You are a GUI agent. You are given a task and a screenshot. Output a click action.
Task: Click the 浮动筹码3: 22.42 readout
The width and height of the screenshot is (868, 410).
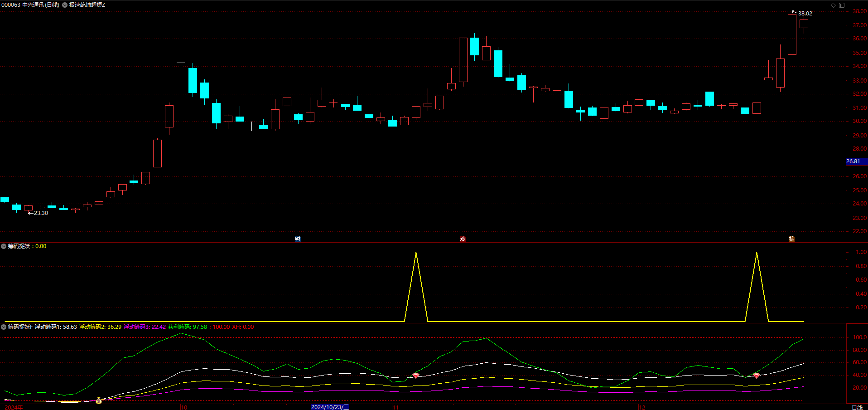(145, 327)
